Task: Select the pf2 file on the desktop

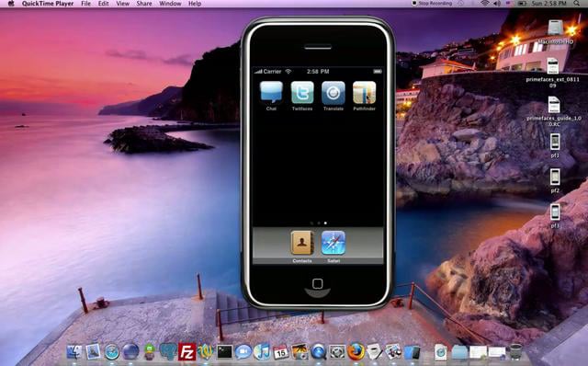Action: click(x=555, y=177)
